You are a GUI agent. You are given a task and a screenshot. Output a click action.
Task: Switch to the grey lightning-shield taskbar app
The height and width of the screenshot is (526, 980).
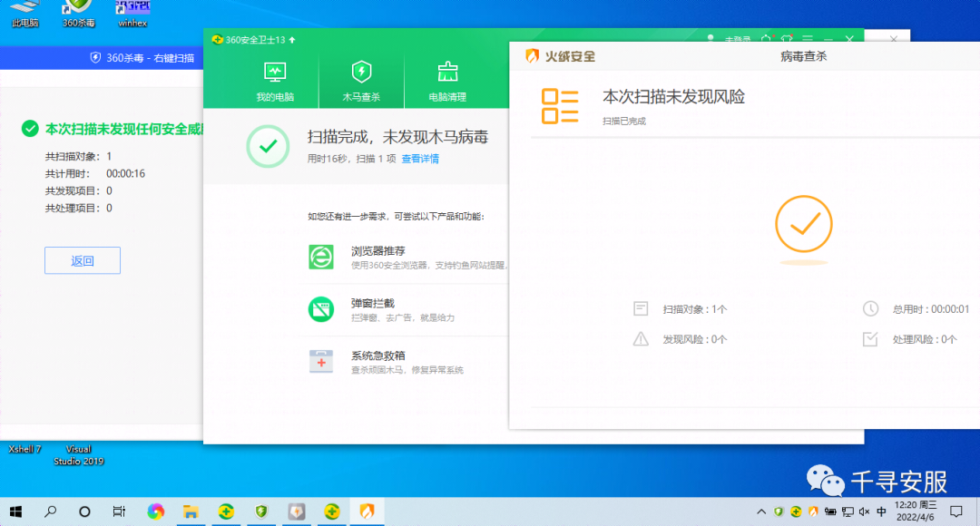pyautogui.click(x=296, y=511)
